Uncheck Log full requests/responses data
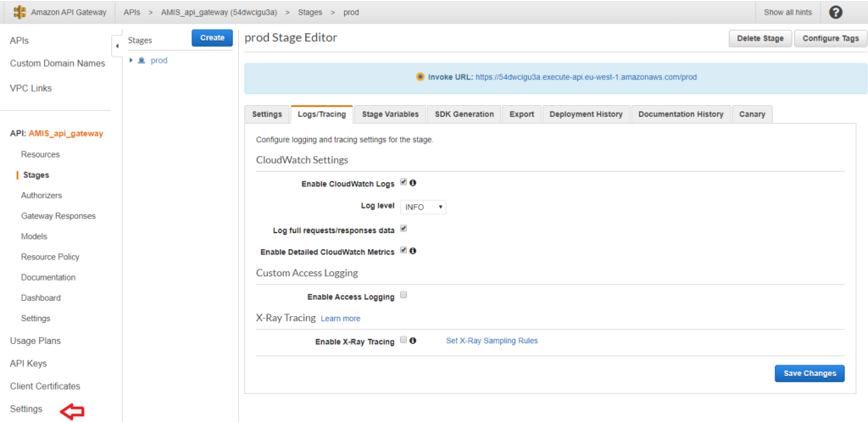The height and width of the screenshot is (422, 868). pos(403,228)
